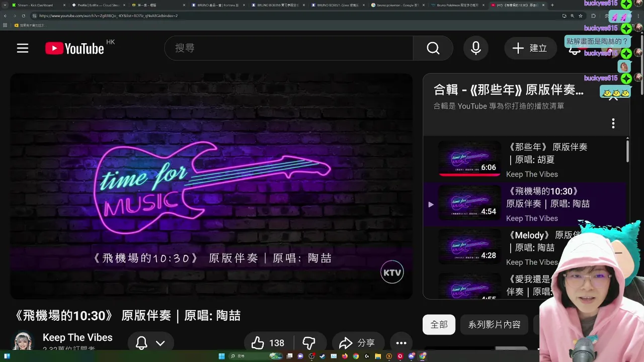Image resolution: width=644 pixels, height=362 pixels.
Task: Start voice search with microphone icon
Action: coord(476,48)
